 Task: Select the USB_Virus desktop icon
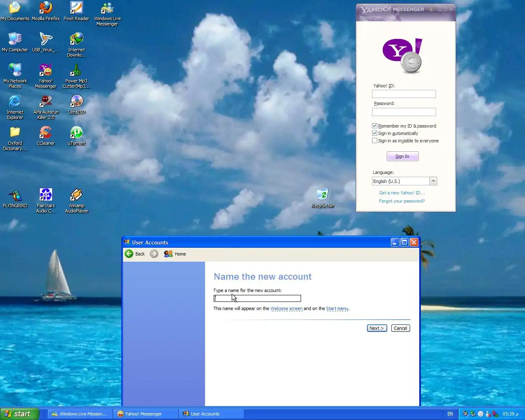(x=46, y=43)
